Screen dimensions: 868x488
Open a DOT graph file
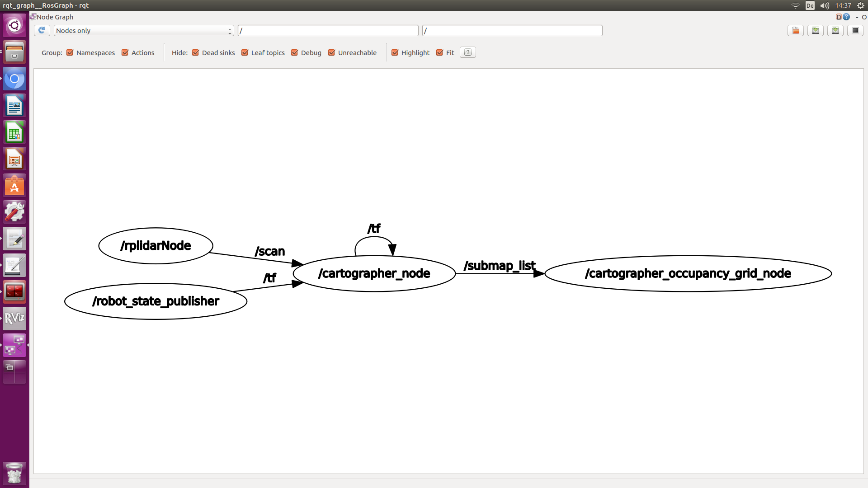click(x=796, y=30)
